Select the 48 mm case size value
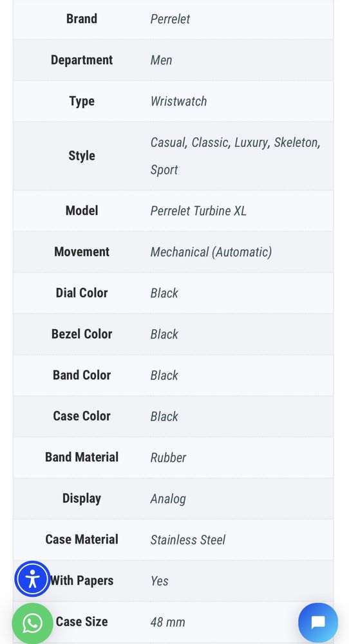The width and height of the screenshot is (349, 644). click(x=167, y=622)
